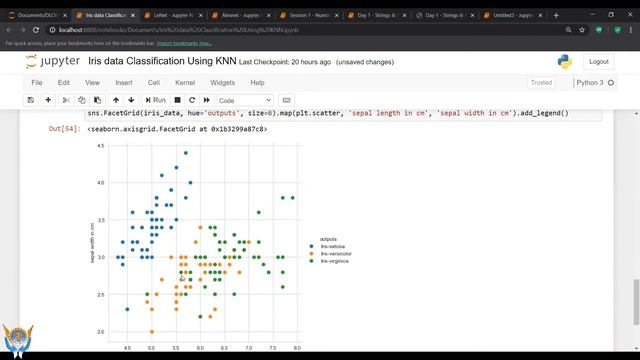Open the Insert menu
Viewport: 640px width, 360px height.
coord(124,82)
